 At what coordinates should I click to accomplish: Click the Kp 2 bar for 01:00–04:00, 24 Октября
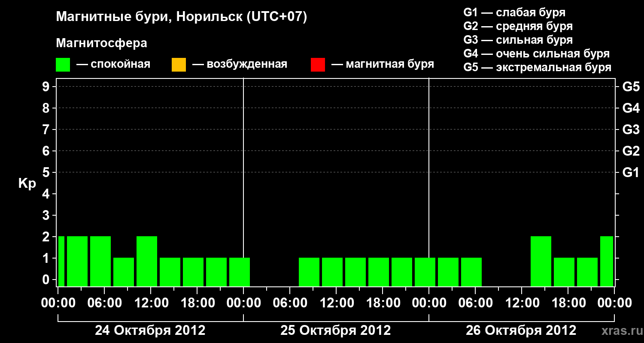click(77, 261)
